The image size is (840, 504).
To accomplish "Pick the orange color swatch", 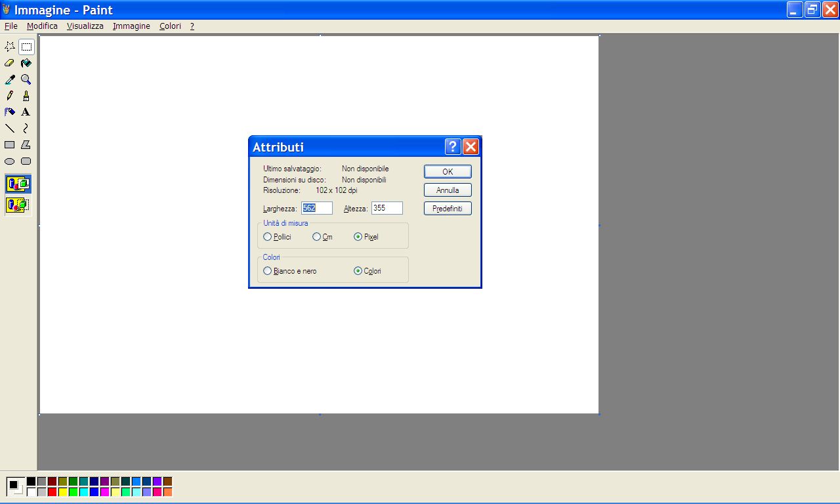I will click(x=167, y=492).
